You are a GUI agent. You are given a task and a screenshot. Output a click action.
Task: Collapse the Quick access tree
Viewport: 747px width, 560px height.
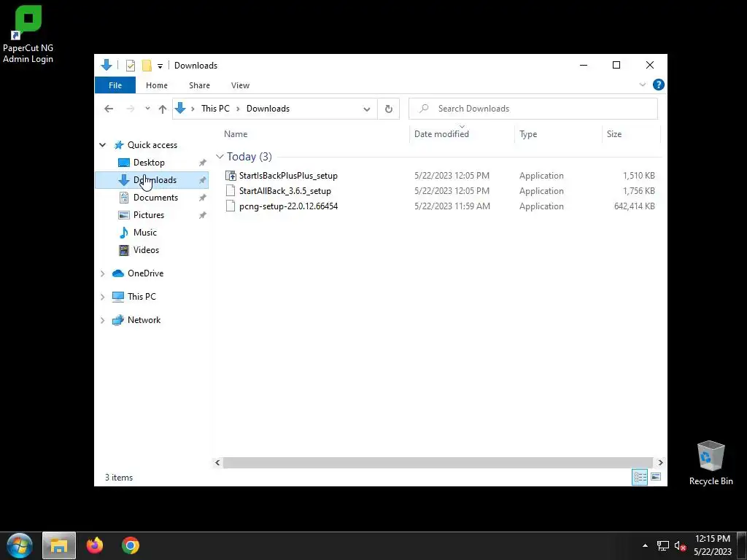point(102,145)
